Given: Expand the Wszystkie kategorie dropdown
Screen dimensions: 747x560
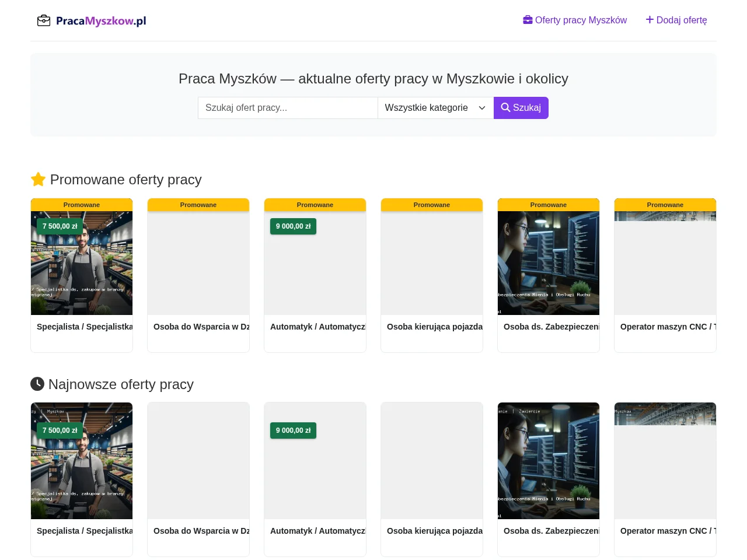Looking at the screenshot, I should tap(435, 108).
